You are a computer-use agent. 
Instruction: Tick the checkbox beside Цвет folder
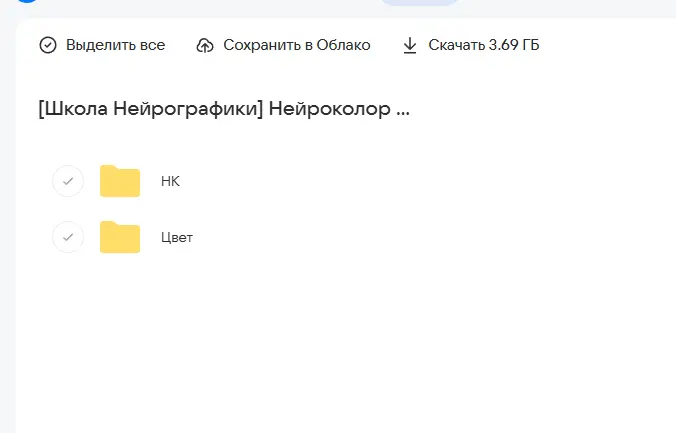pos(67,237)
